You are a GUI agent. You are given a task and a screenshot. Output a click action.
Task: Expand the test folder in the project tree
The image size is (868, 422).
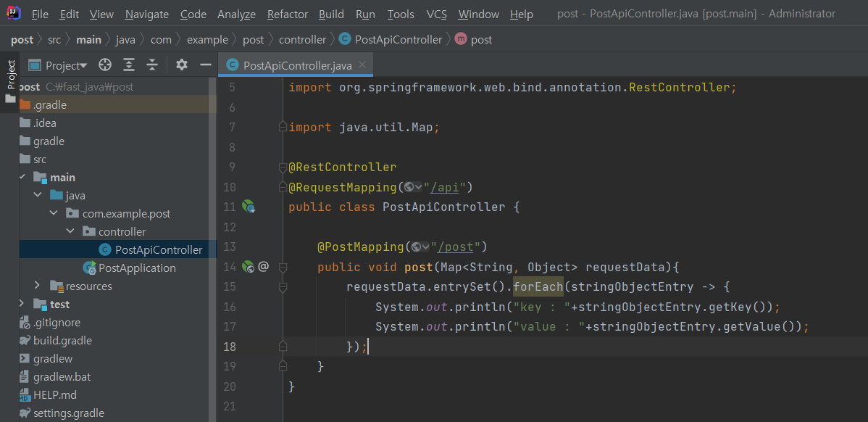point(21,304)
